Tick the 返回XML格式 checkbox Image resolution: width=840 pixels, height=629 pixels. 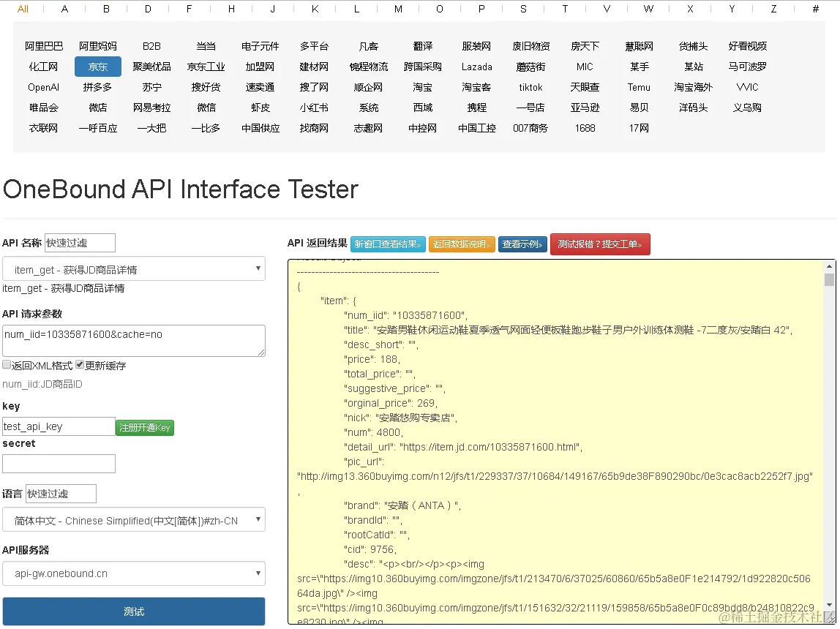(x=7, y=364)
